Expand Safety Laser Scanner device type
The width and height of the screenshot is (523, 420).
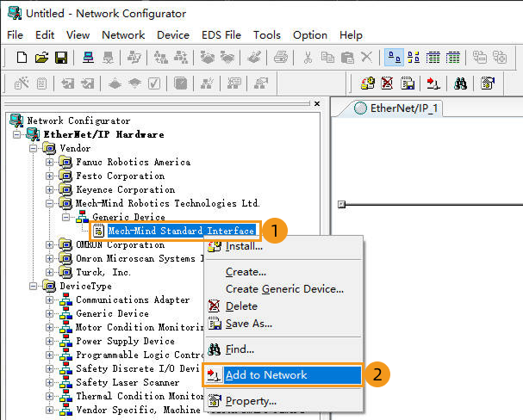click(x=49, y=382)
